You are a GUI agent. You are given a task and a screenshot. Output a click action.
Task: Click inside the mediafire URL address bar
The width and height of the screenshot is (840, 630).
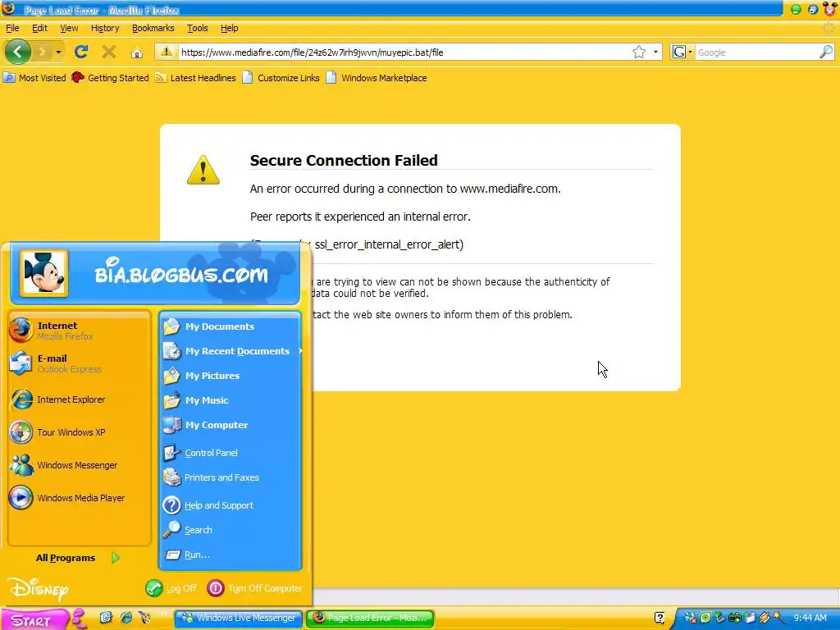point(404,52)
